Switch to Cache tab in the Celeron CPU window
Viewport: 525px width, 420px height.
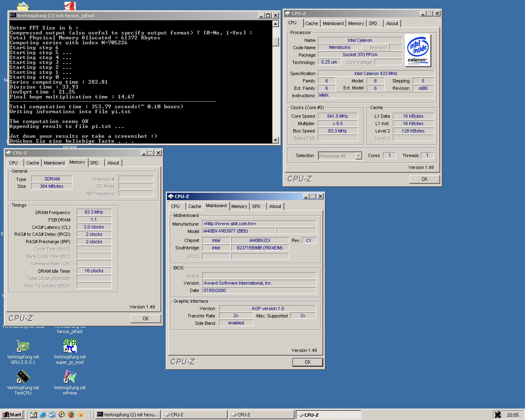coord(311,23)
